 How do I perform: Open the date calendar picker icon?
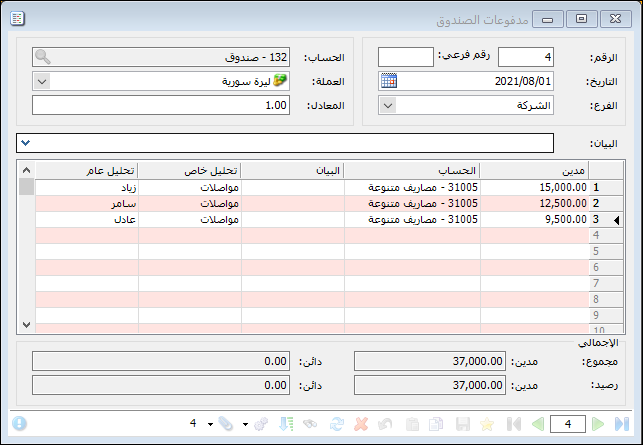pyautogui.click(x=389, y=81)
